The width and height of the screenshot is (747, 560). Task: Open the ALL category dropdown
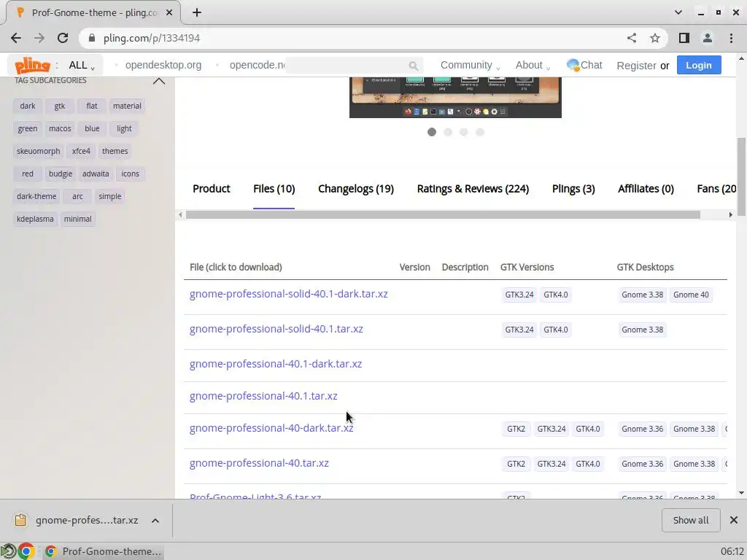click(82, 65)
